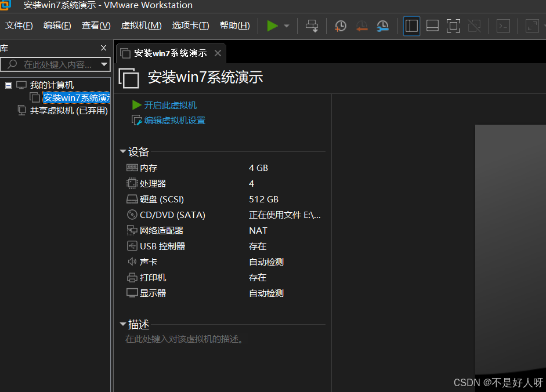Close the 库 library panel

103,48
